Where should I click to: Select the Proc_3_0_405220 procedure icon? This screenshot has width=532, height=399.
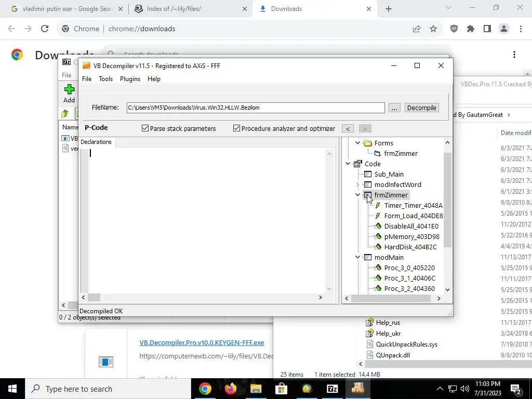tap(378, 268)
